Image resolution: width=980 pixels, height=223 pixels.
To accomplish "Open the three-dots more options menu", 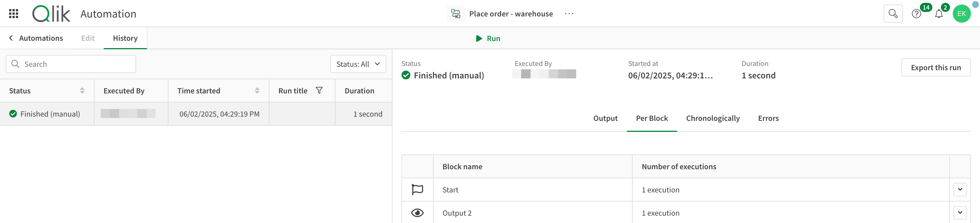I will pyautogui.click(x=569, y=14).
